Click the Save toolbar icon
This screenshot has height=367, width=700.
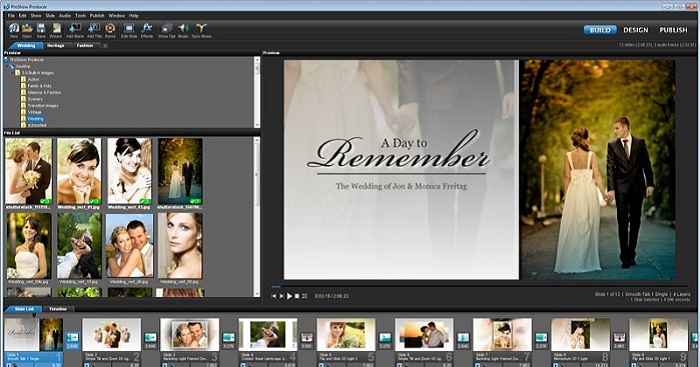(x=41, y=29)
